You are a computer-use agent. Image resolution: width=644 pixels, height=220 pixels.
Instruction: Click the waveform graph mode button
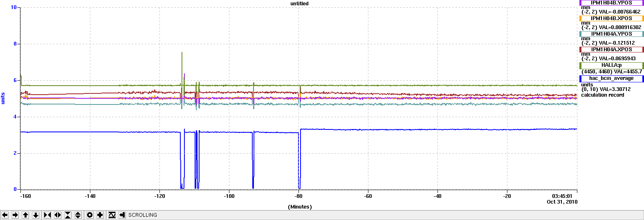tap(112, 215)
